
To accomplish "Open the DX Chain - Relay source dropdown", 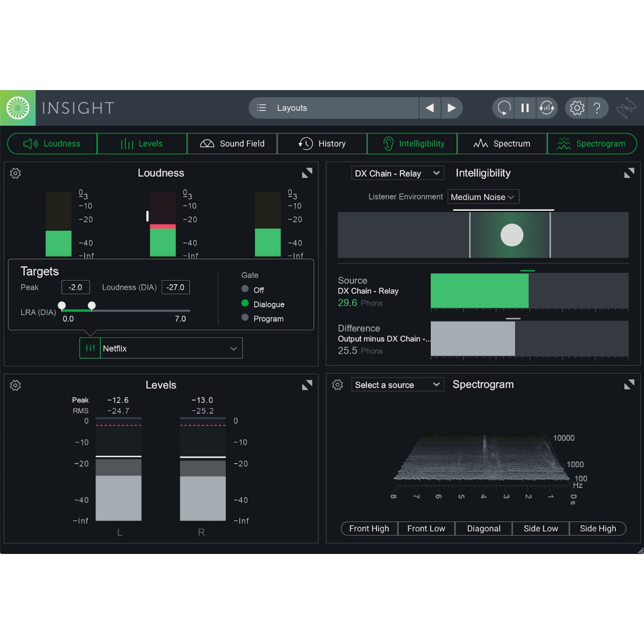I will (397, 173).
